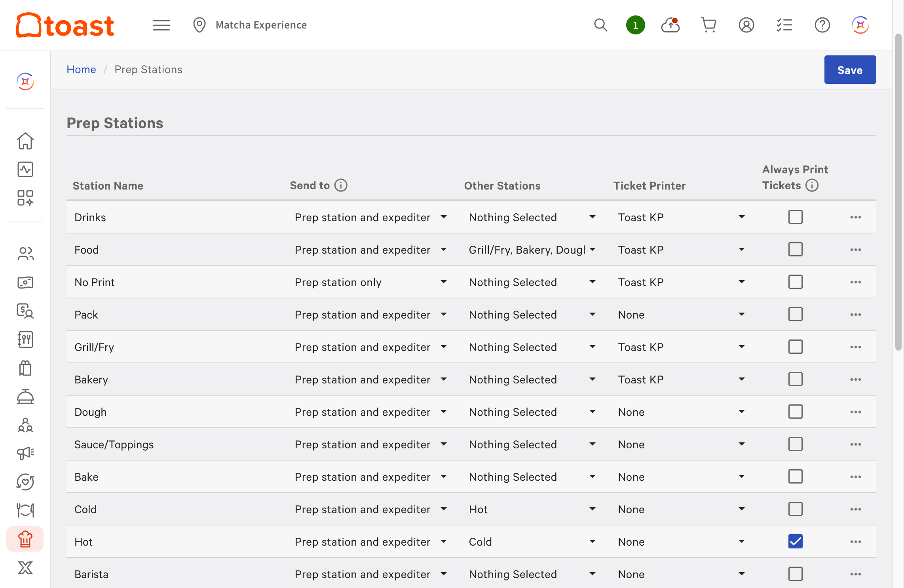Open Other Stations dropdown for Hot
Image resolution: width=904 pixels, height=588 pixels.
[532, 542]
